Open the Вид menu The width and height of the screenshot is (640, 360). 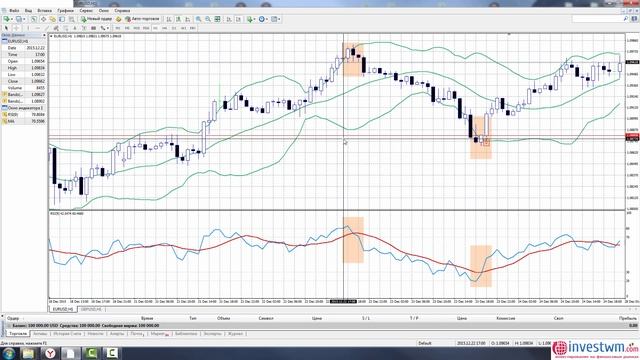(28, 11)
